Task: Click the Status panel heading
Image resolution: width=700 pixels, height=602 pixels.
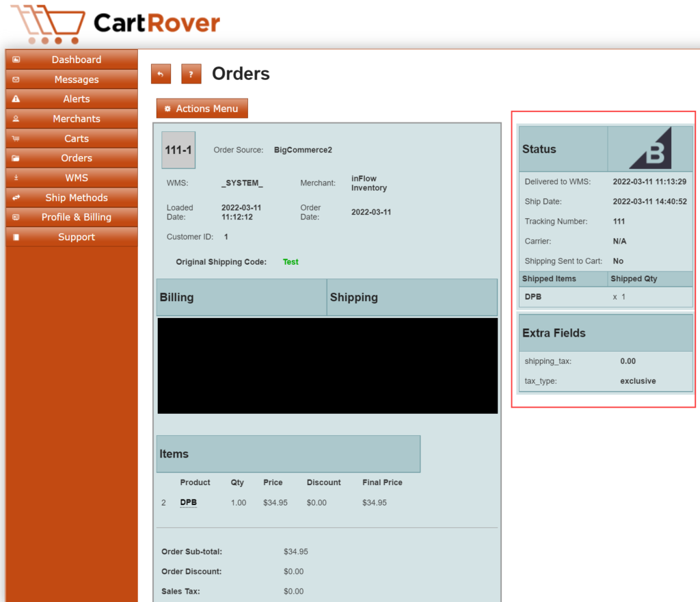Action: 539,149
